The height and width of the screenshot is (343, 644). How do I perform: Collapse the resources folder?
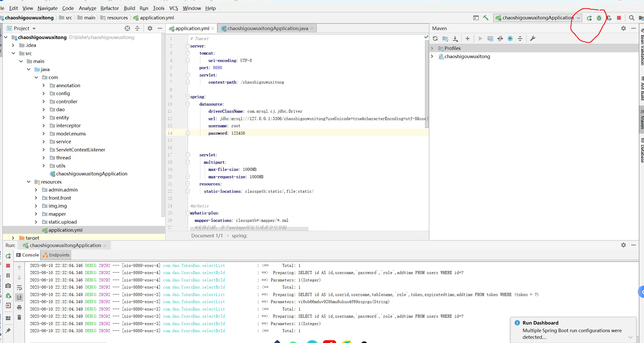click(x=29, y=182)
